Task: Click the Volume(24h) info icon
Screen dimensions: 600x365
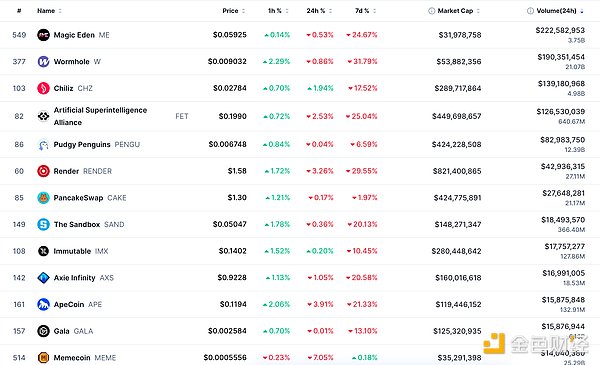Action: (x=530, y=11)
